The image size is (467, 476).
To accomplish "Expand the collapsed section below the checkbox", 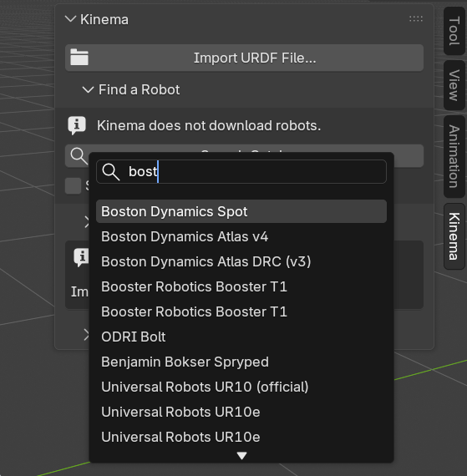I will (x=87, y=222).
